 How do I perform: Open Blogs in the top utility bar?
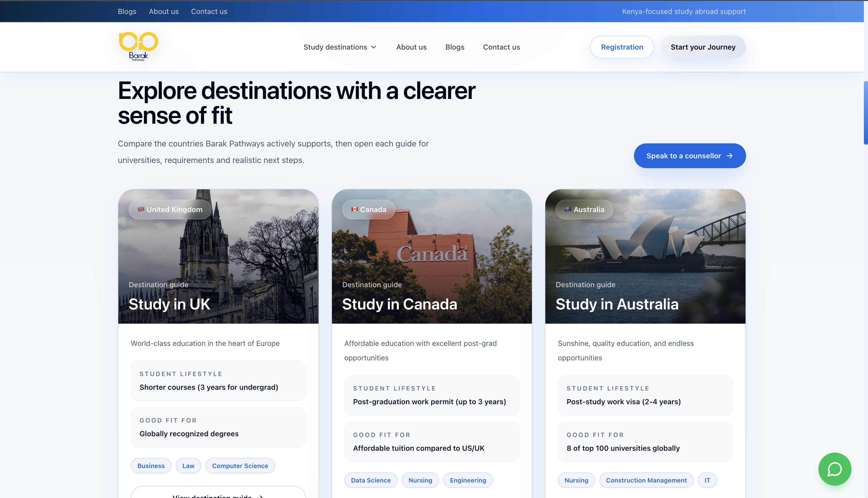point(127,11)
